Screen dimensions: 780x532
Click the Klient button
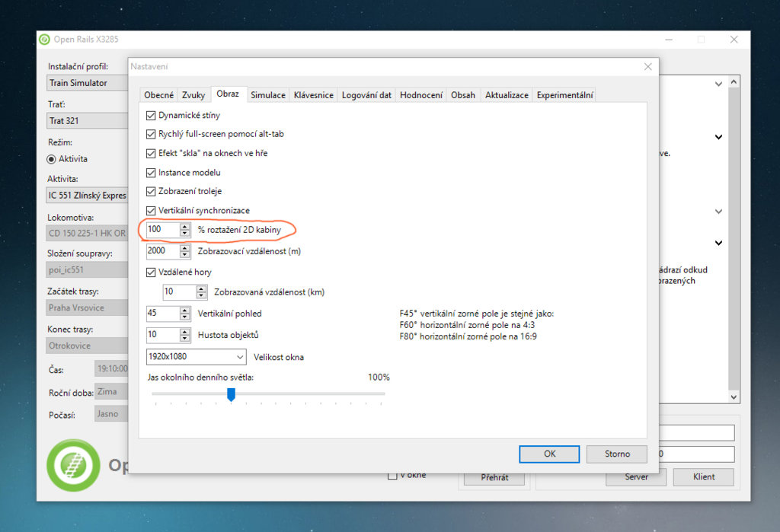pyautogui.click(x=703, y=477)
